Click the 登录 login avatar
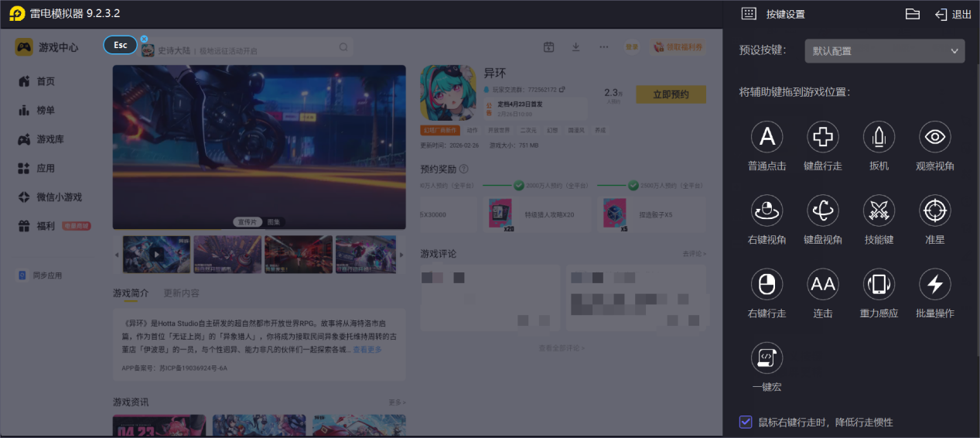Image resolution: width=980 pixels, height=438 pixels. pos(632,47)
